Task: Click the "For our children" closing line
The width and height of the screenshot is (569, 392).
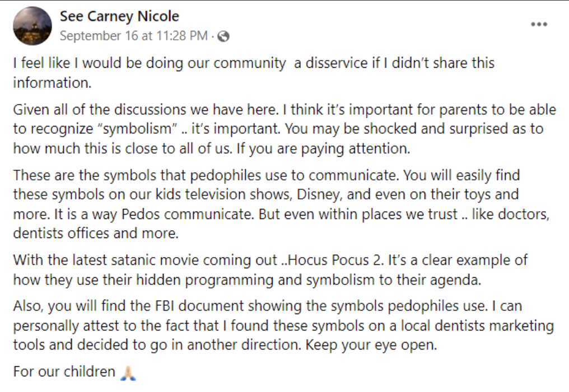Action: tap(64, 372)
